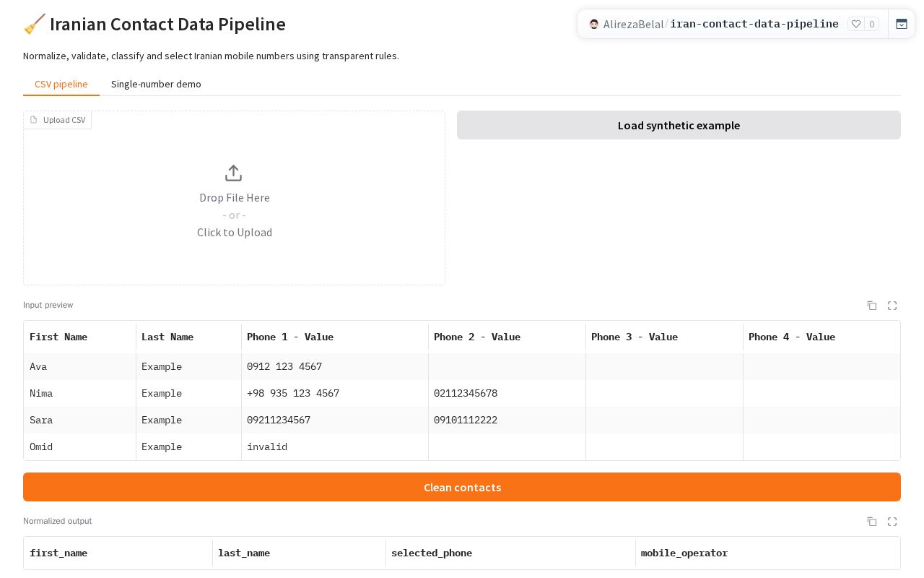924x578 pixels.
Task: Switch to CSV pipeline tab
Action: (61, 84)
